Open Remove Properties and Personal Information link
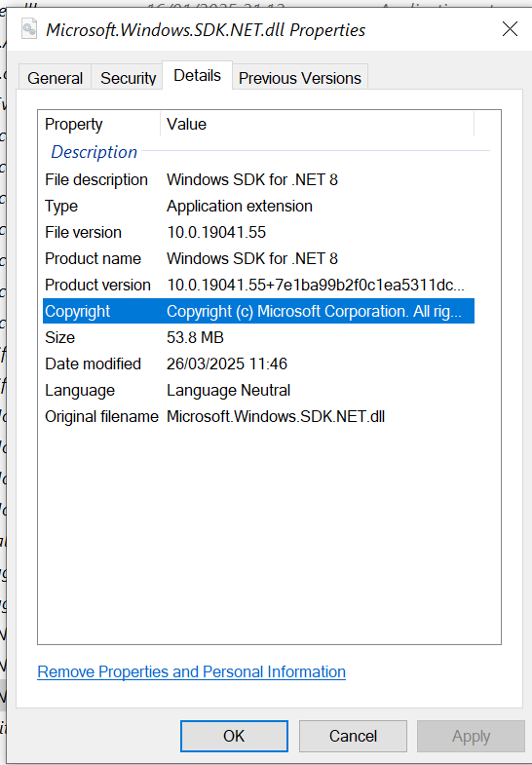The height and width of the screenshot is (765, 532). (x=192, y=671)
